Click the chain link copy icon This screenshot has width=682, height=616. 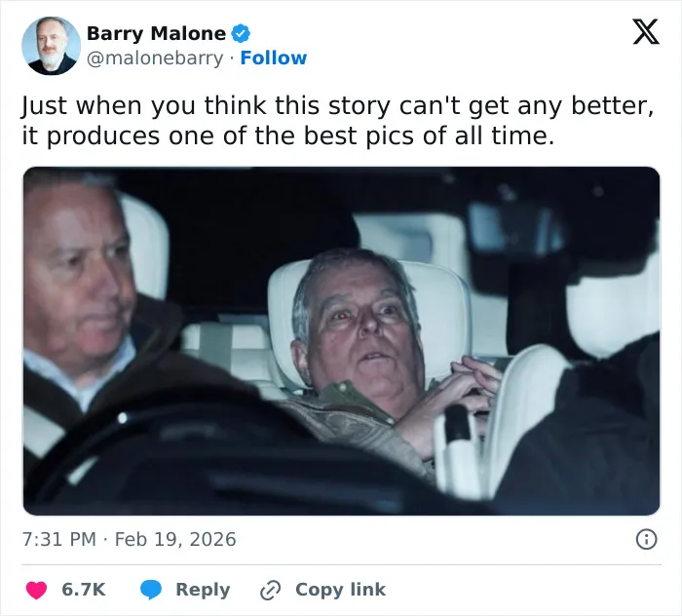click(270, 591)
